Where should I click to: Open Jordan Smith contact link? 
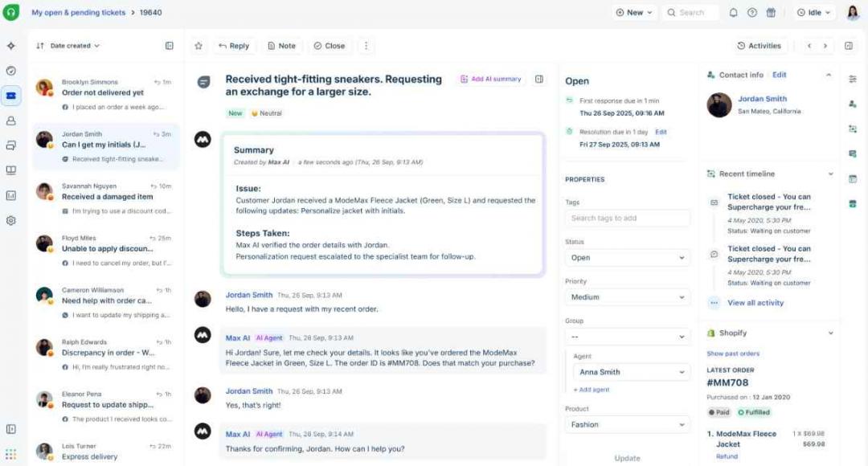tap(762, 99)
